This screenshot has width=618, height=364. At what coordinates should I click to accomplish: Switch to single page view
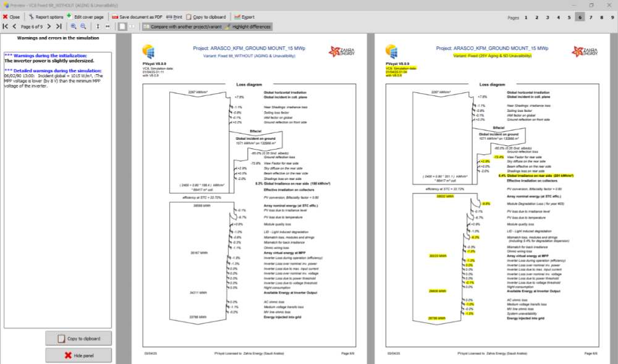pos(122,27)
